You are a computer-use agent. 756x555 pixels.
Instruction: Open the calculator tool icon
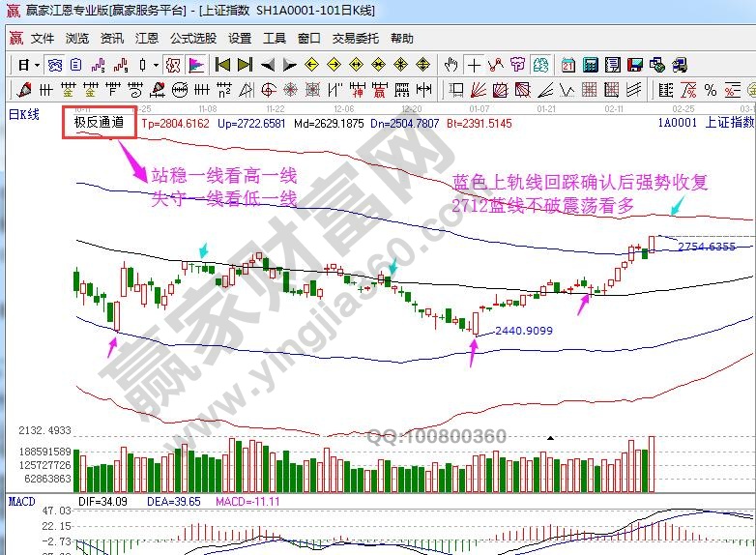(590, 66)
